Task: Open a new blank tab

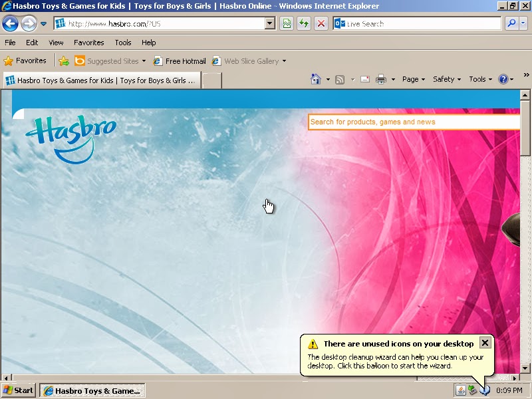Action: coord(212,80)
